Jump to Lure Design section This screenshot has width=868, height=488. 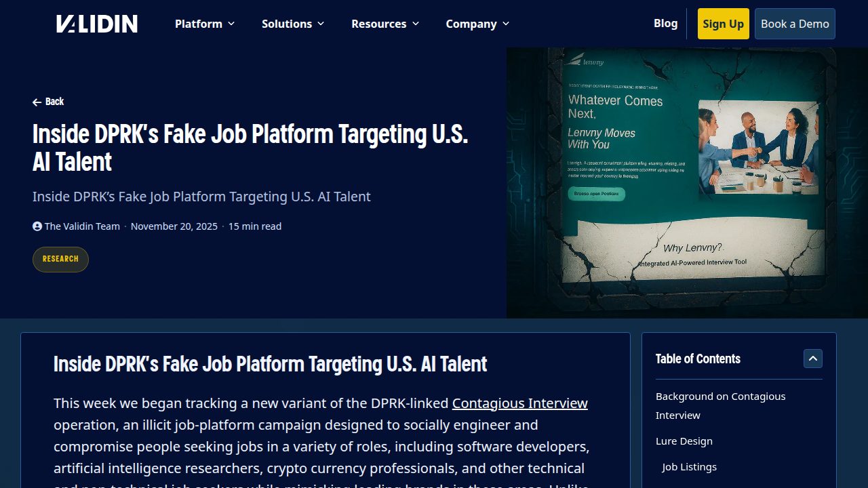click(x=684, y=441)
